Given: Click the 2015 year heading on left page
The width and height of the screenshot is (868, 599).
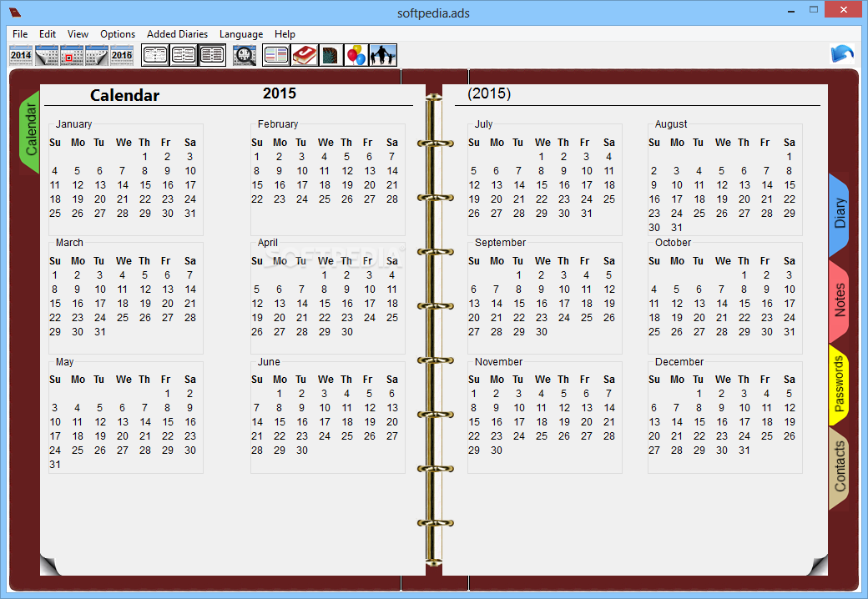Looking at the screenshot, I should point(279,93).
